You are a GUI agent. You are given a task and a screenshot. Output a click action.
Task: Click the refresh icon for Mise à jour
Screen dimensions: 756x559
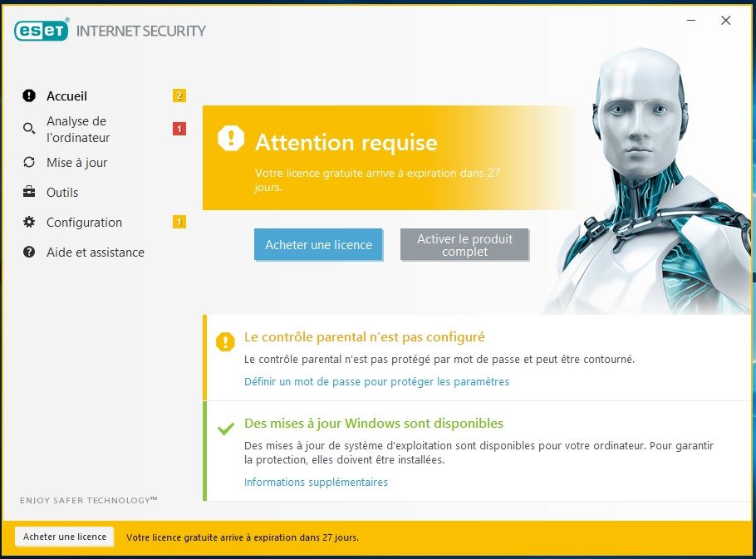(29, 163)
